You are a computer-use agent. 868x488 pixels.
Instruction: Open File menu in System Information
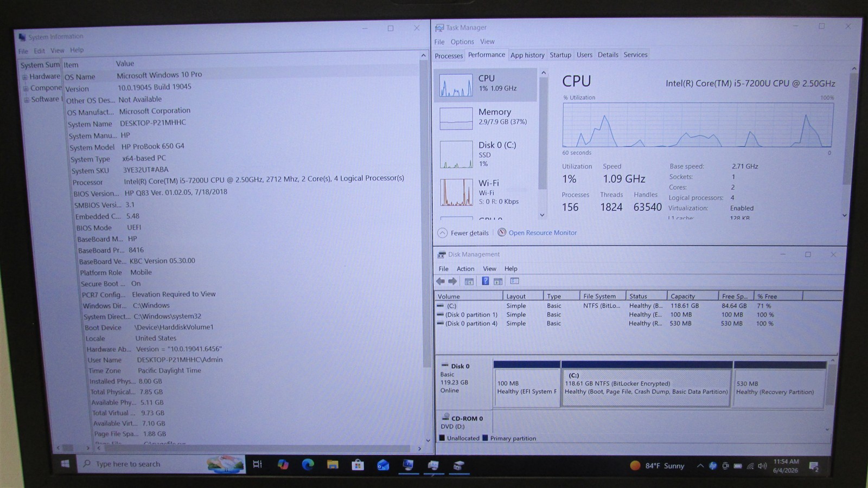[x=23, y=51]
